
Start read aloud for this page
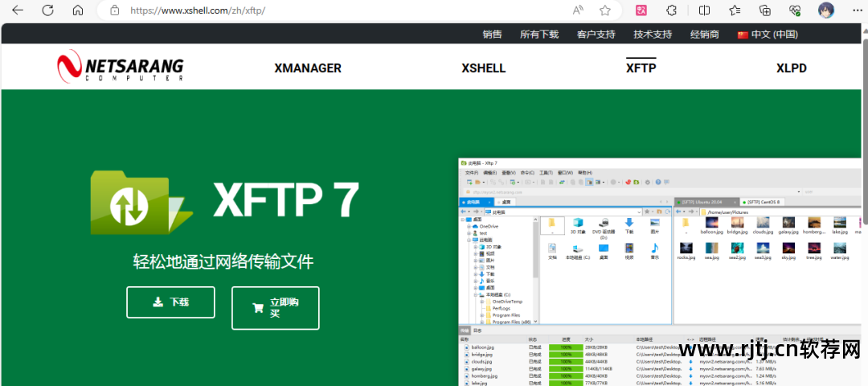(x=578, y=10)
